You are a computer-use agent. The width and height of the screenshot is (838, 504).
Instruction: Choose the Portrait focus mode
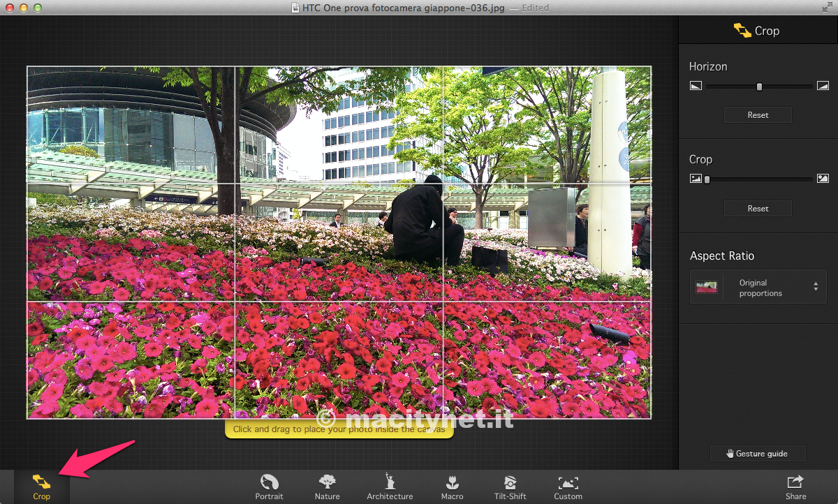269,486
